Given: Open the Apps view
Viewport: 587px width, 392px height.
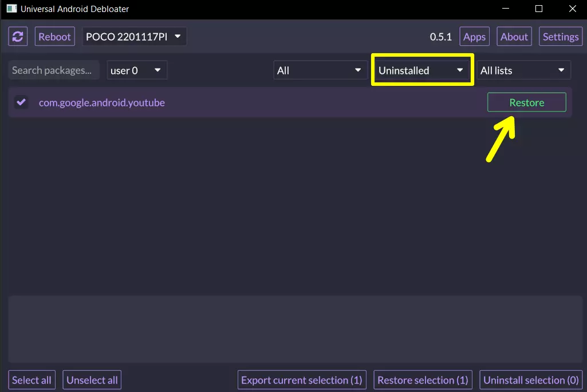Looking at the screenshot, I should tap(474, 37).
